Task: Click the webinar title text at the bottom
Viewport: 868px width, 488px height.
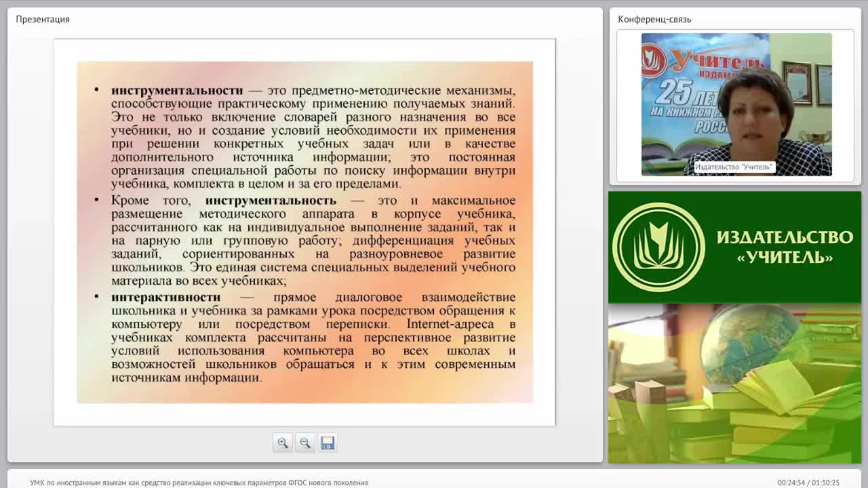Action: coord(199,483)
